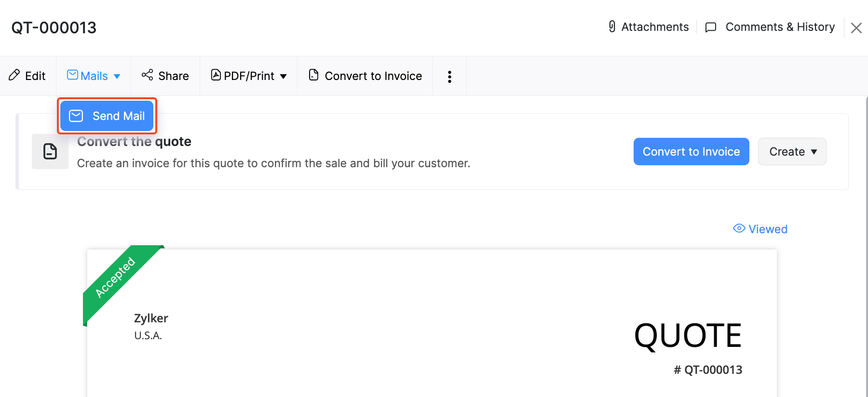
Task: Click the Comments speech bubble icon
Action: [710, 27]
